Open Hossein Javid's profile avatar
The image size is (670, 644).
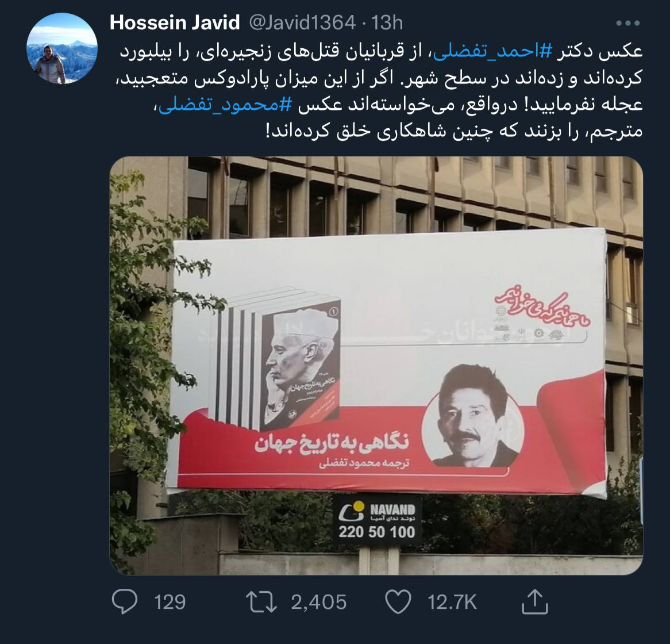pyautogui.click(x=63, y=48)
